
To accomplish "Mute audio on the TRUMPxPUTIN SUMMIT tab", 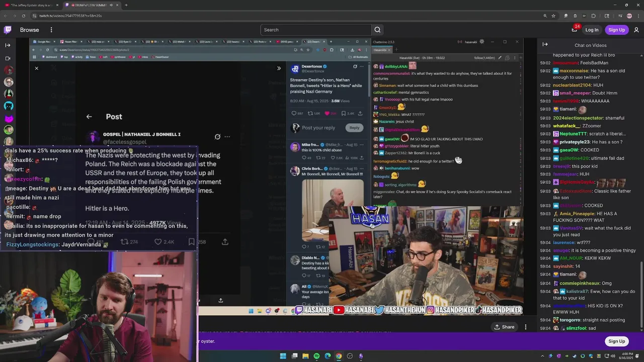I will 111,5.
